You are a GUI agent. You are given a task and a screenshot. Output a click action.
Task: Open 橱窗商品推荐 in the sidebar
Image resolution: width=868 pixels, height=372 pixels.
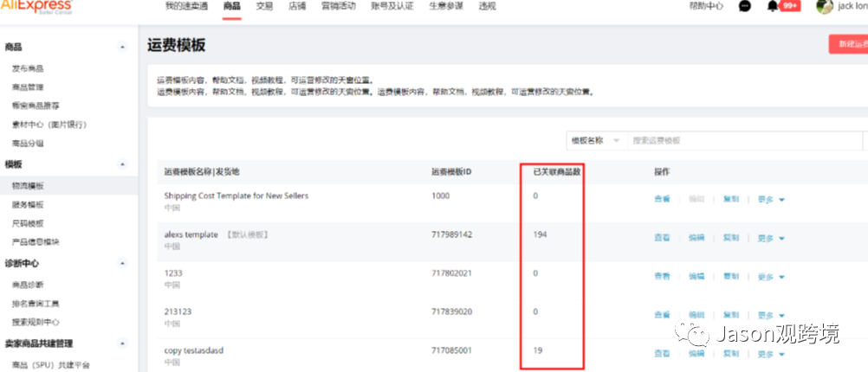36,106
